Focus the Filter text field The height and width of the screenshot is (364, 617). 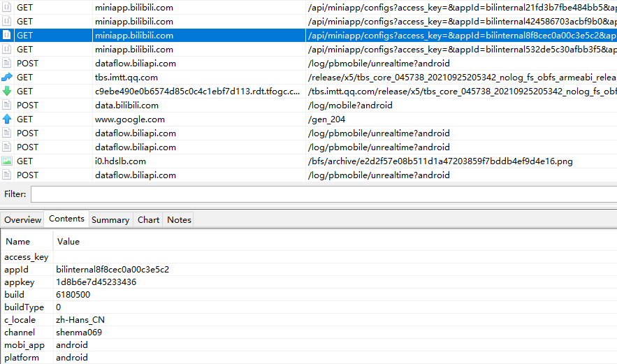tap(324, 194)
